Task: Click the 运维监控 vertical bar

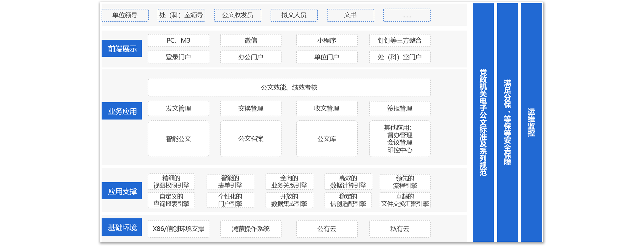Action: point(532,122)
